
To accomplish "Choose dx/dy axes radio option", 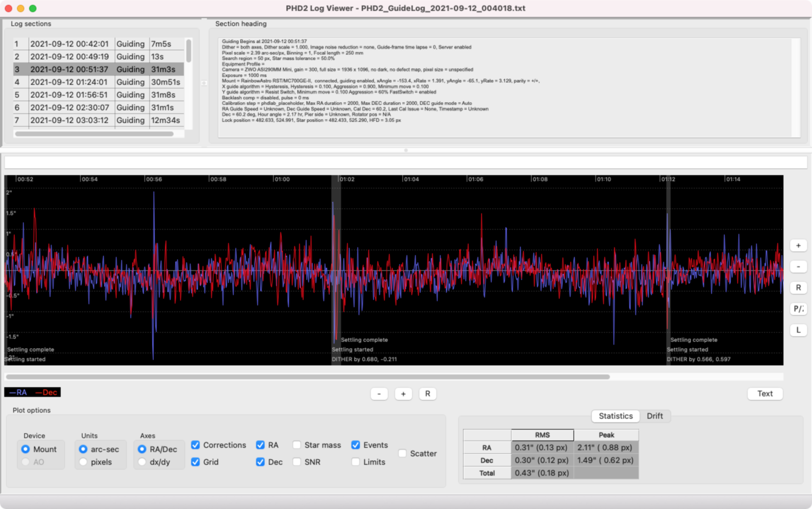I will click(142, 462).
